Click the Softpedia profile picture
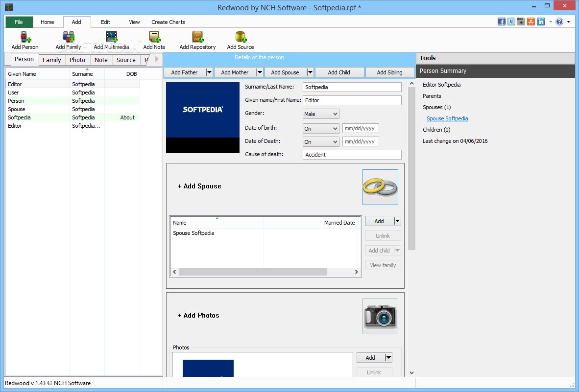The image size is (579, 392). [x=203, y=117]
